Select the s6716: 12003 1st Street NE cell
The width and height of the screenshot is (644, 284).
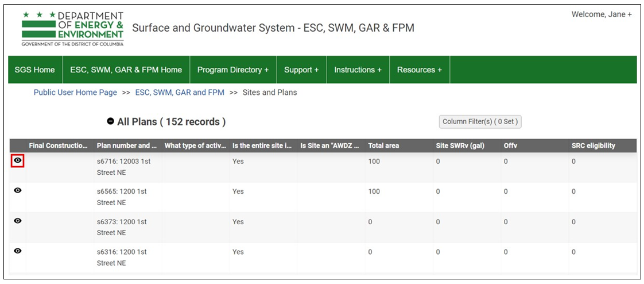click(x=123, y=167)
